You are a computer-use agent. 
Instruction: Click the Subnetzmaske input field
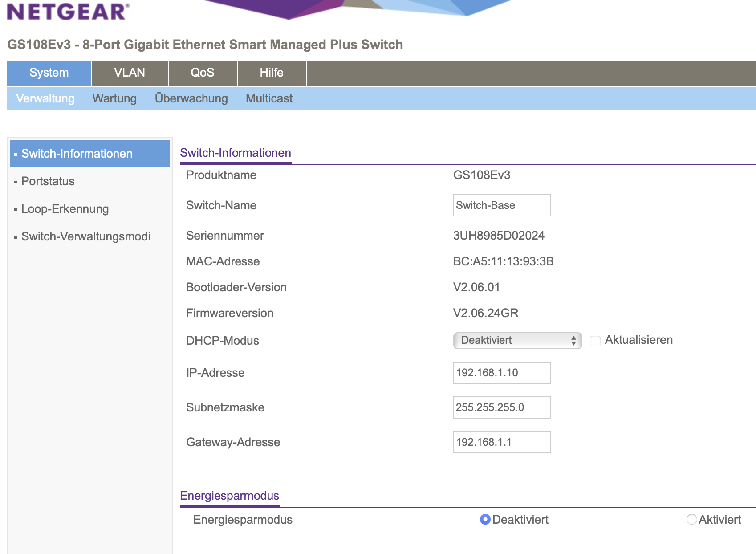tap(502, 407)
